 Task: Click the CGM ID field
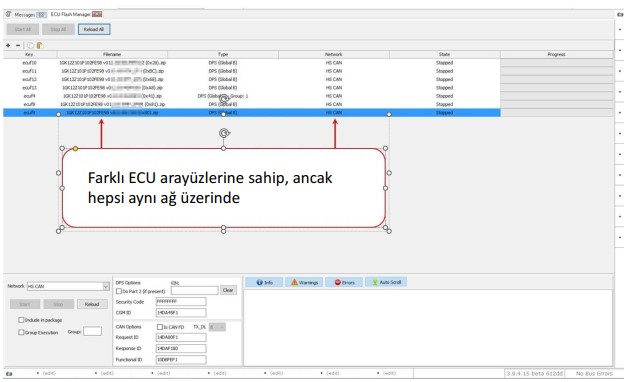(181, 313)
